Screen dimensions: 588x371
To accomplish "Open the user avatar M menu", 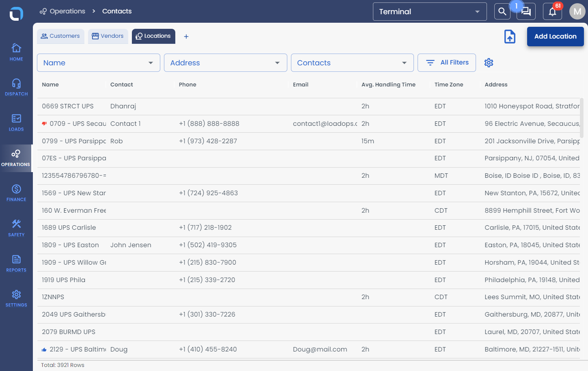I will tap(577, 11).
